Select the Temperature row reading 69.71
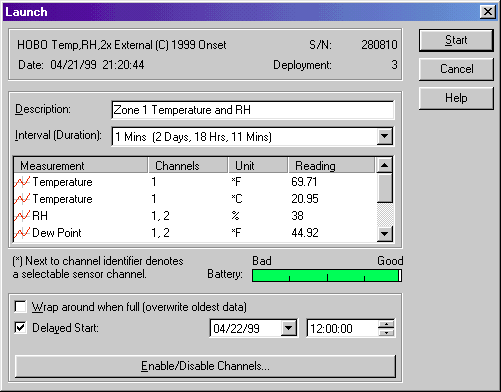Viewport: 501px width, 392px height. pyautogui.click(x=304, y=182)
